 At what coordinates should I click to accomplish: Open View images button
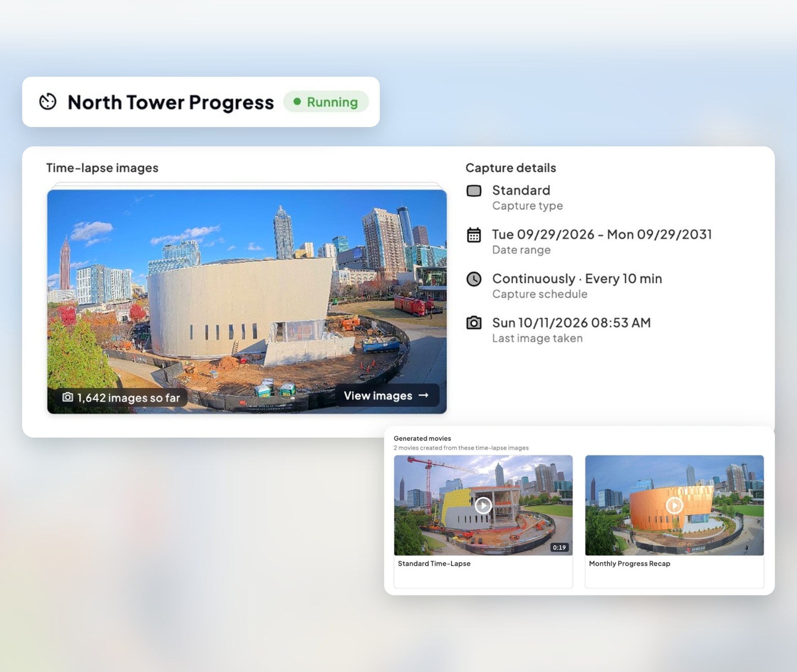(x=387, y=395)
